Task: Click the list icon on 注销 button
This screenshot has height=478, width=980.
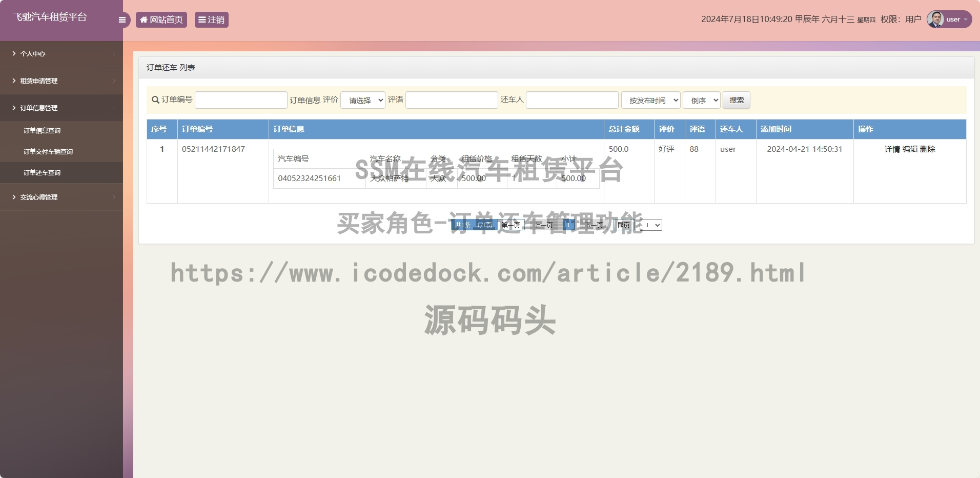Action: 202,19
